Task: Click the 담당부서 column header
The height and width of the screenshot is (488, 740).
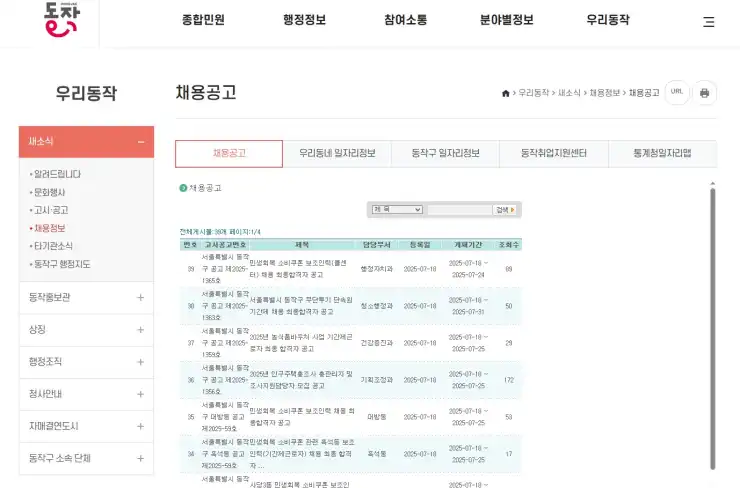Action: coord(377,244)
